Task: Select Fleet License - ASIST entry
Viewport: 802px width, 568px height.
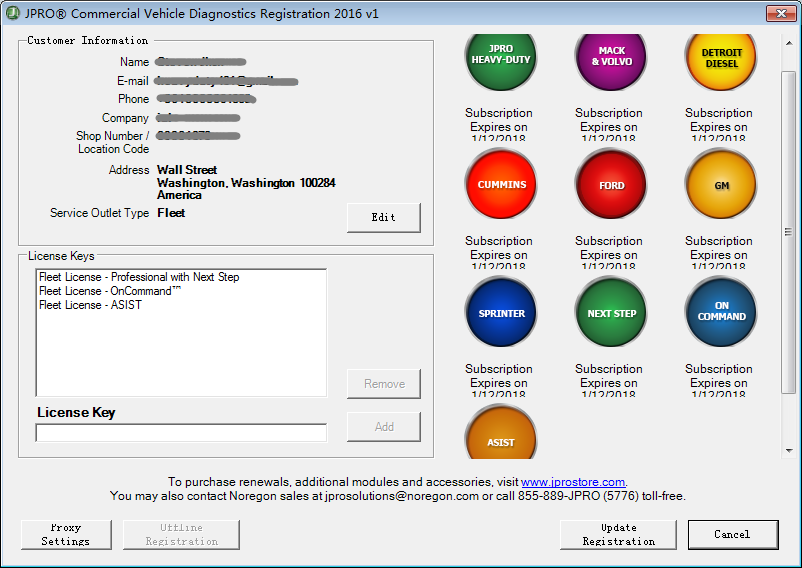Action: coord(90,305)
